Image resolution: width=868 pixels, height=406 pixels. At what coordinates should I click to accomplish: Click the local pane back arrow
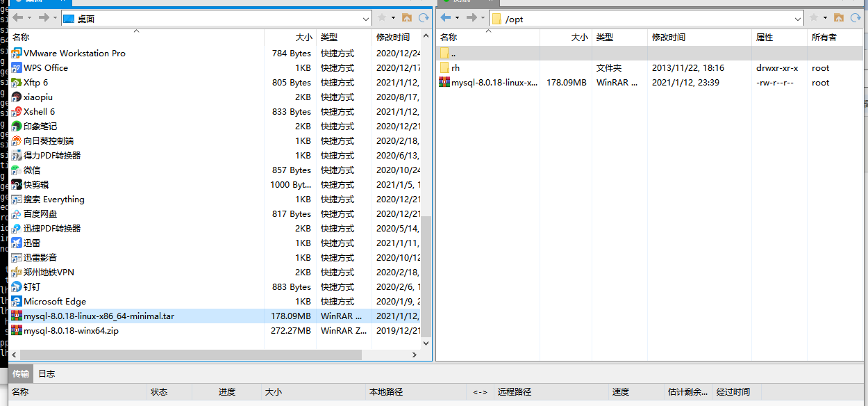pyautogui.click(x=18, y=17)
